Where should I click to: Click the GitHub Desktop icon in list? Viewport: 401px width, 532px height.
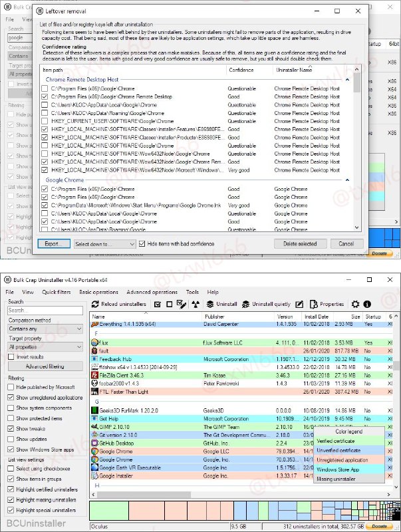(x=94, y=443)
